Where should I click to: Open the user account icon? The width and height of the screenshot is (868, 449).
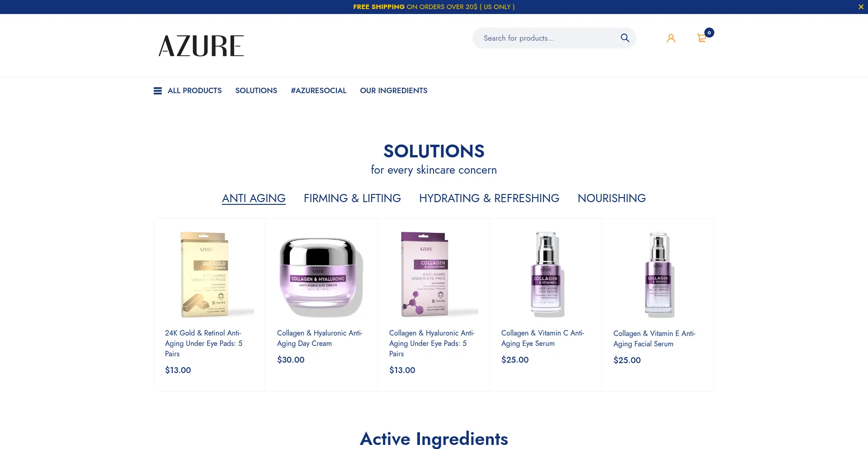(x=671, y=38)
